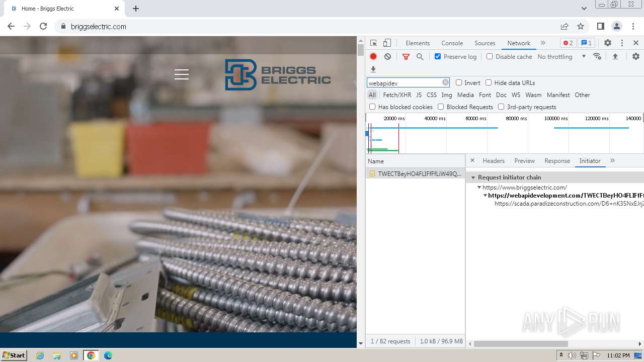The image size is (644, 362).
Task: Open the Preview tab
Action: pyautogui.click(x=524, y=161)
